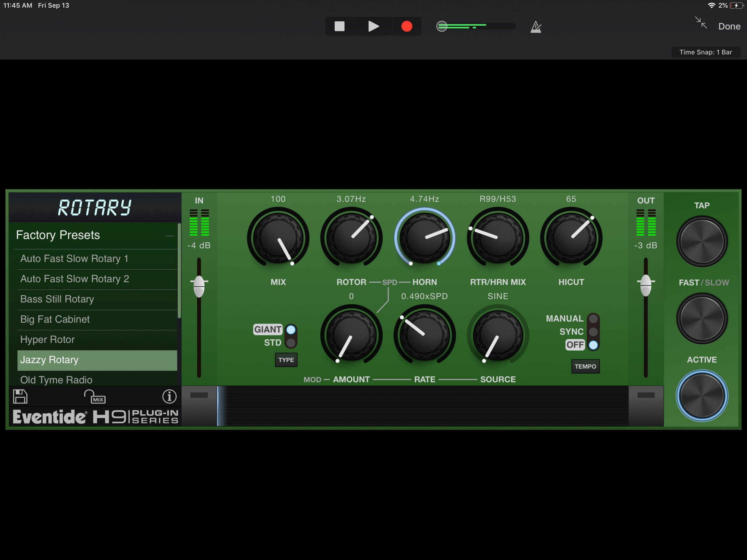Click the ribbon strip below the knobs

[x=423, y=406]
